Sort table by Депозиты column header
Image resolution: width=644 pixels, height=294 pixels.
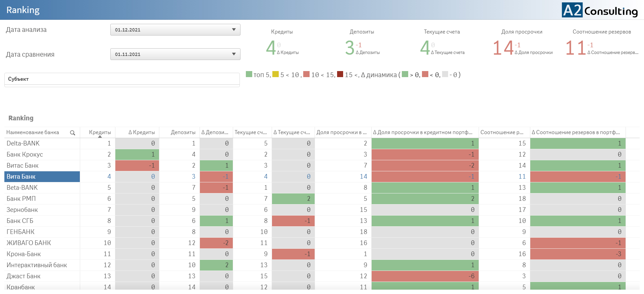[x=183, y=132]
